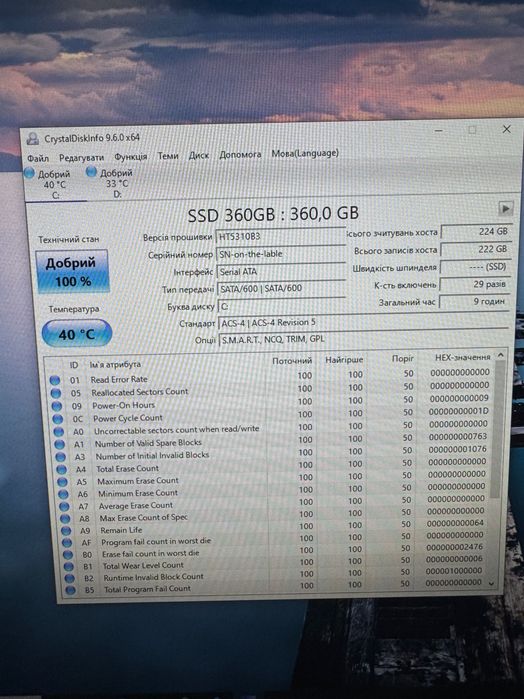Click the total host writes value 222 GB
Image resolution: width=524 pixels, height=699 pixels.
[475, 249]
